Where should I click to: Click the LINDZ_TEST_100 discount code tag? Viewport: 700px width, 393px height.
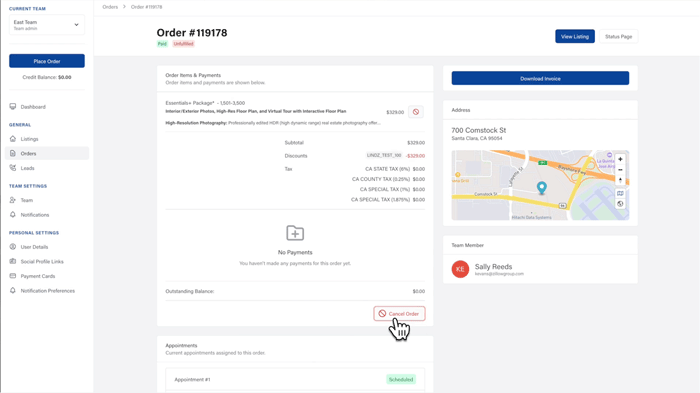[384, 155]
